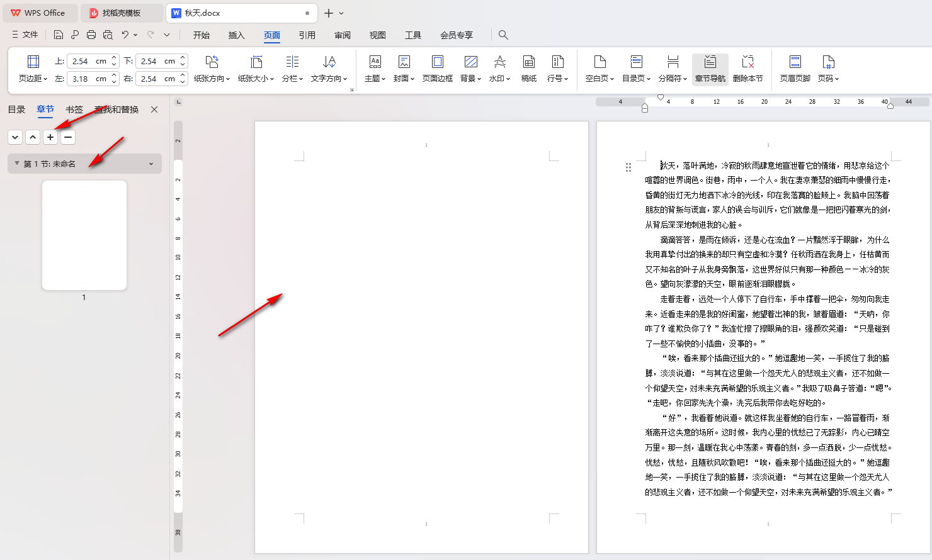The height and width of the screenshot is (560, 932).
Task: Open the page setup dialog launcher
Action: point(351,89)
